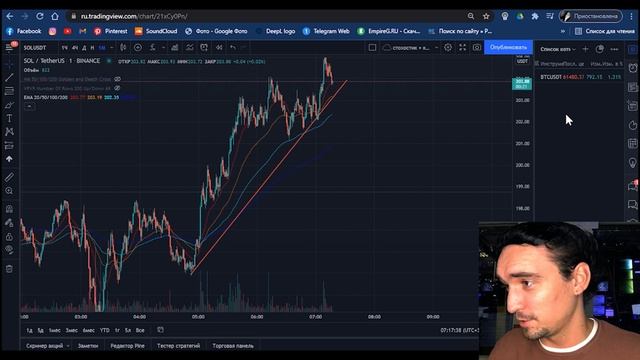
Task: Start bar replay rewind icon
Action: [x=219, y=48]
